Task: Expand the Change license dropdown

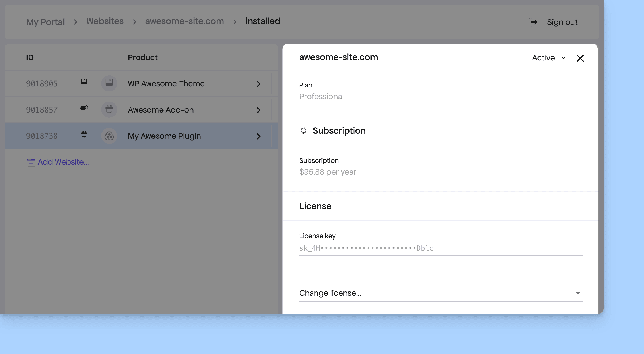Action: coord(441,293)
